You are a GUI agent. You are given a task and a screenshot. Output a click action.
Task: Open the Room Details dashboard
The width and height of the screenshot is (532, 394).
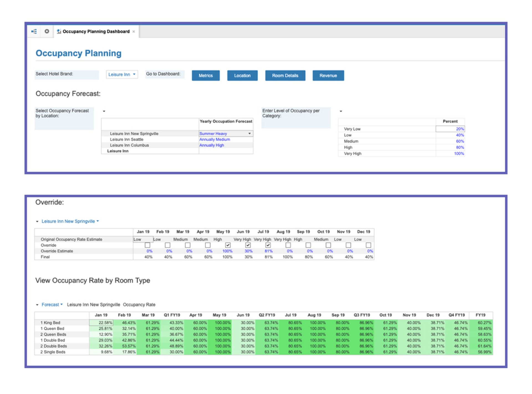pos(285,75)
